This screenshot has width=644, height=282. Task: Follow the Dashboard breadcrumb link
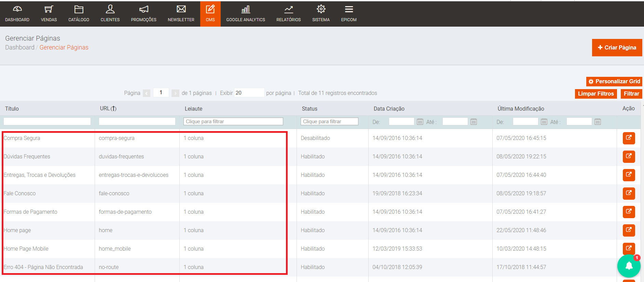pos(20,47)
